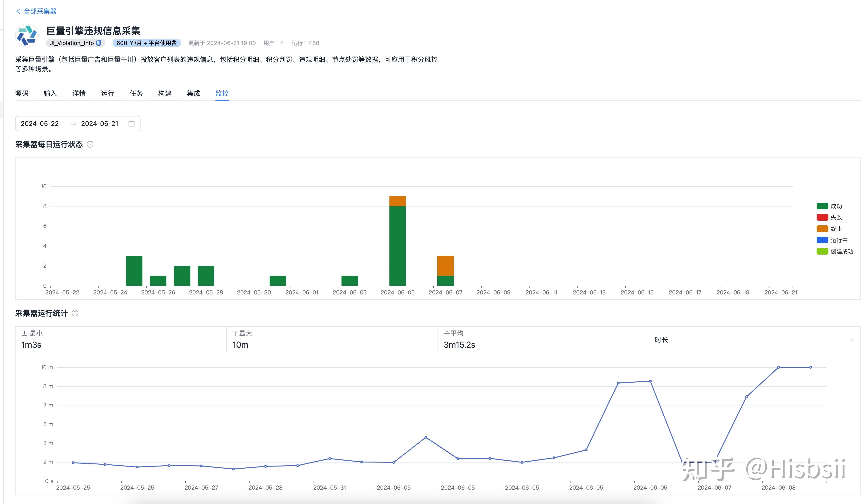868x504 pixels.
Task: Click the calendar icon in date range picker
Action: click(131, 124)
